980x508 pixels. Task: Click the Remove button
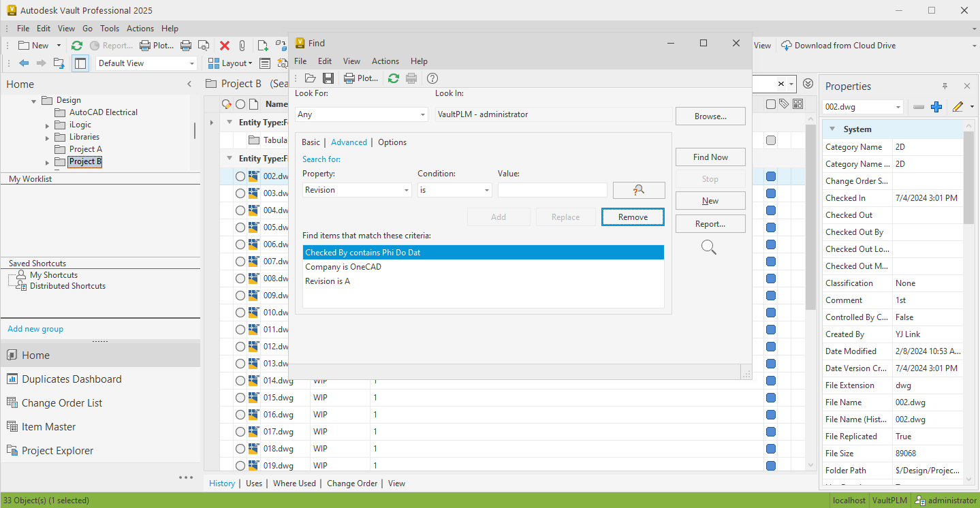point(633,217)
